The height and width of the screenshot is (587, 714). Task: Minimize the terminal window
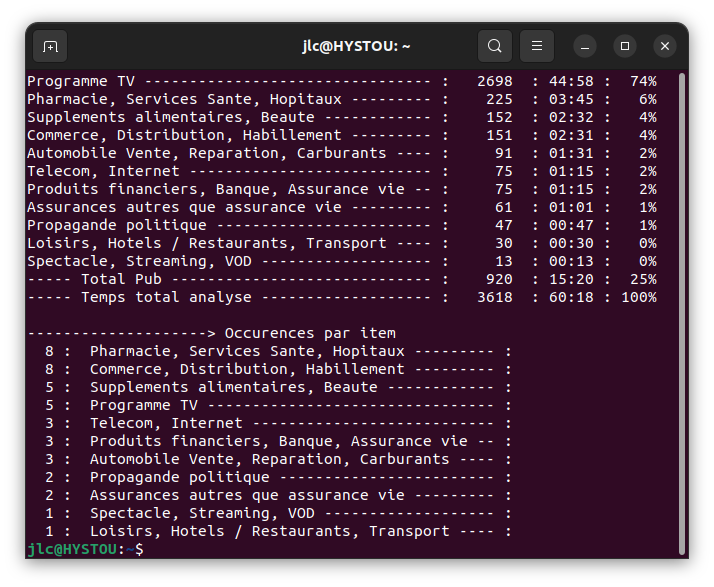point(585,46)
